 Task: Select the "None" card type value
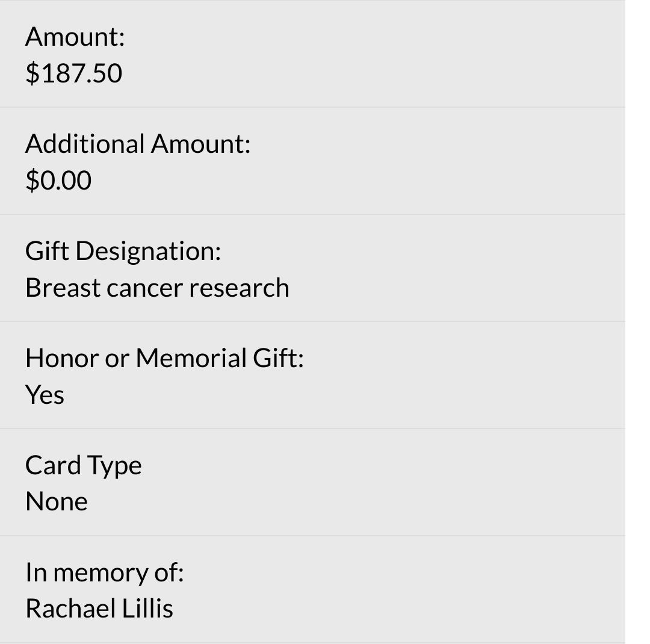[x=56, y=501]
